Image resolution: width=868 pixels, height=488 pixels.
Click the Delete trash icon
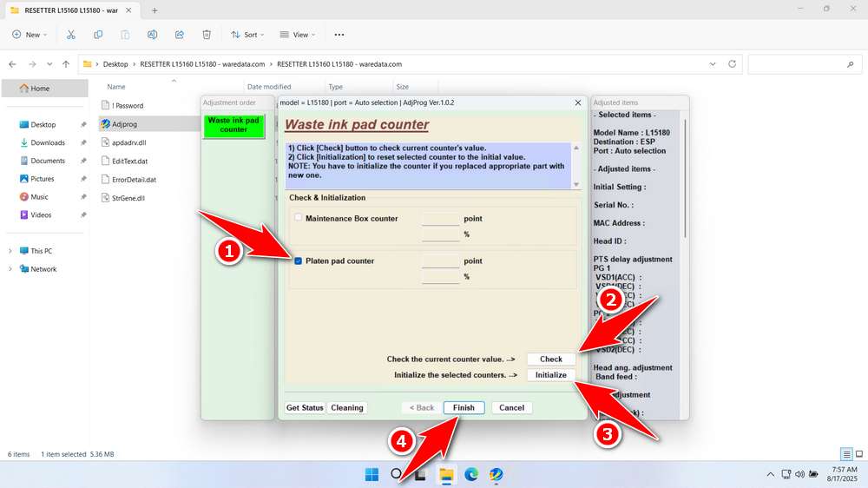(207, 35)
